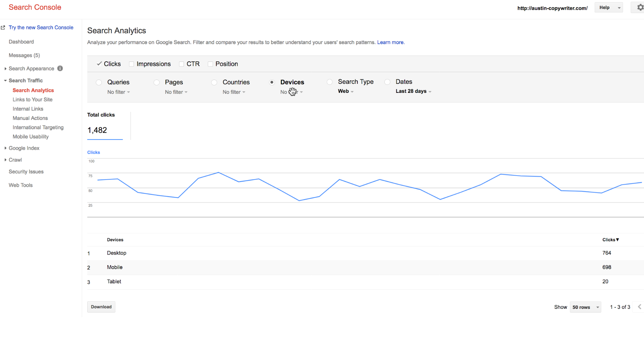The image size is (644, 362).
Task: Click the Download button
Action: click(101, 307)
